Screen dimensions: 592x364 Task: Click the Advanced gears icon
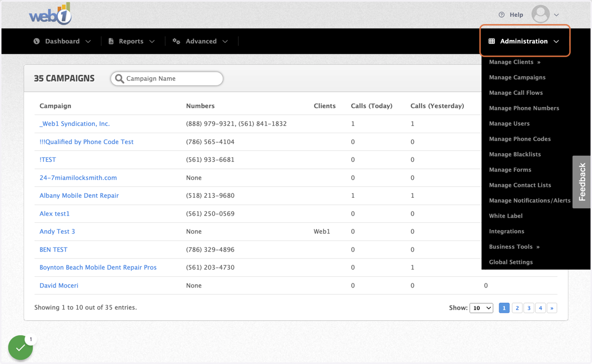coord(176,41)
